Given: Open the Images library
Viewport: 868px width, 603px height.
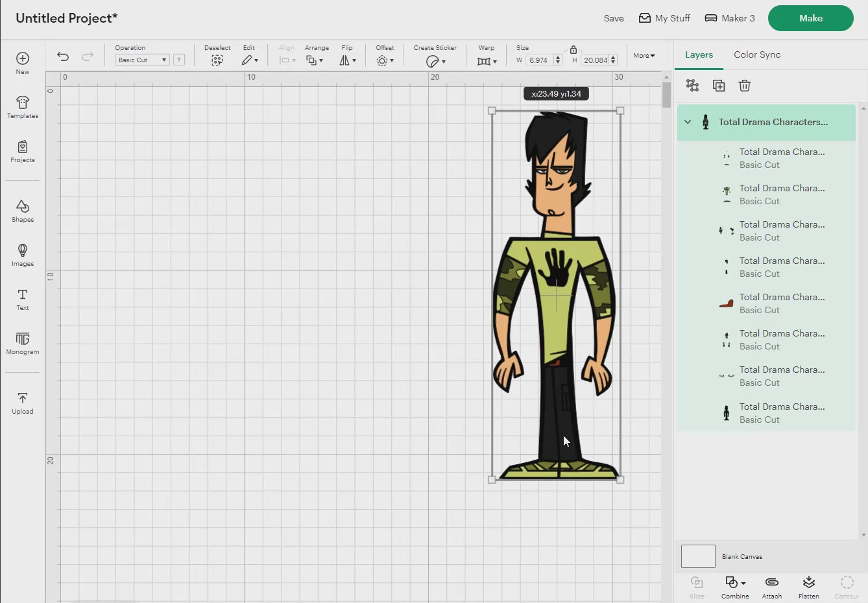Looking at the screenshot, I should coord(23,255).
